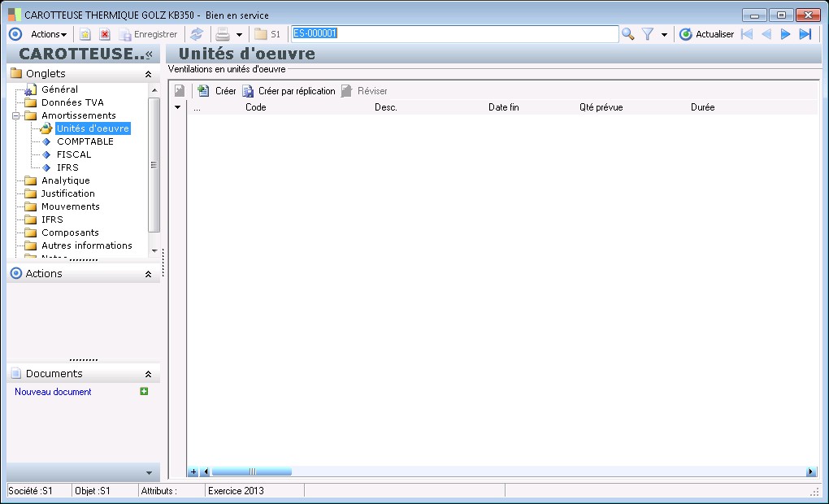Select the Amortissements folder
The image size is (829, 504).
coord(78,115)
